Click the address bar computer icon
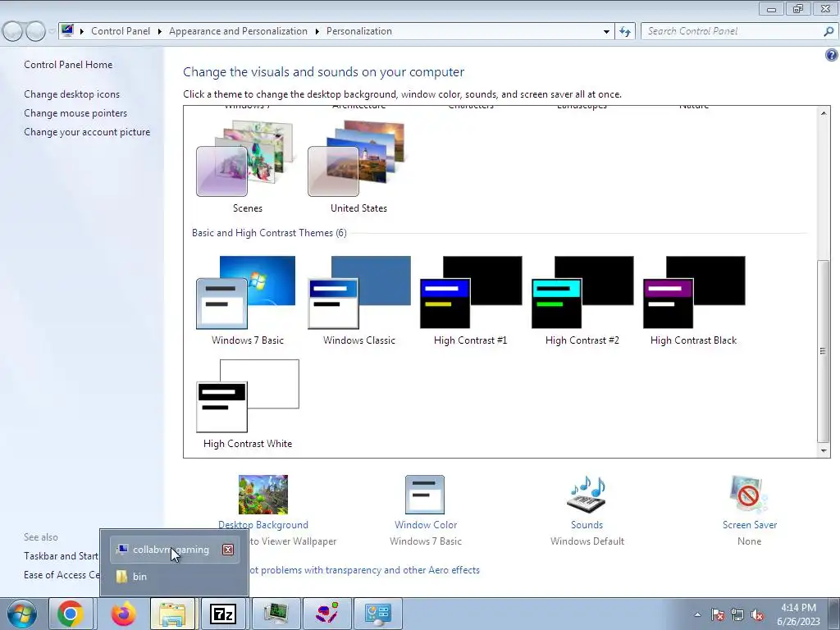 (x=67, y=30)
